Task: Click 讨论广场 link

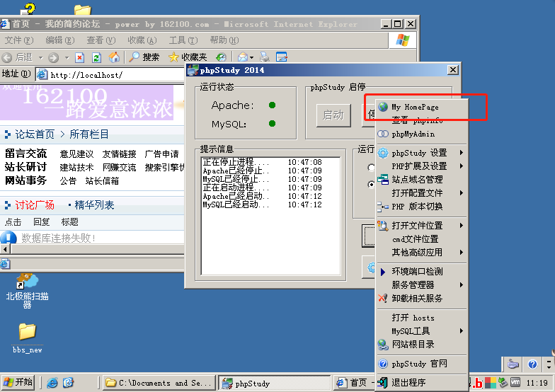Action: tap(34, 205)
